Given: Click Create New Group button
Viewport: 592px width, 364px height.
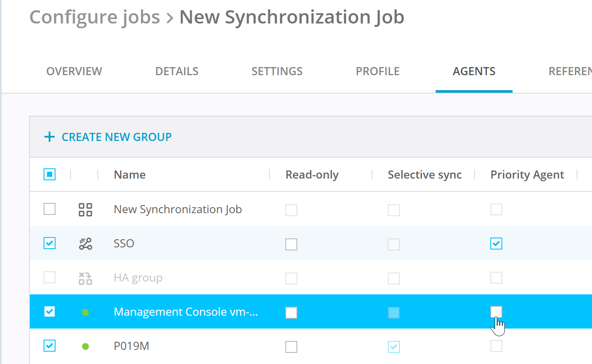Looking at the screenshot, I should point(117,137).
